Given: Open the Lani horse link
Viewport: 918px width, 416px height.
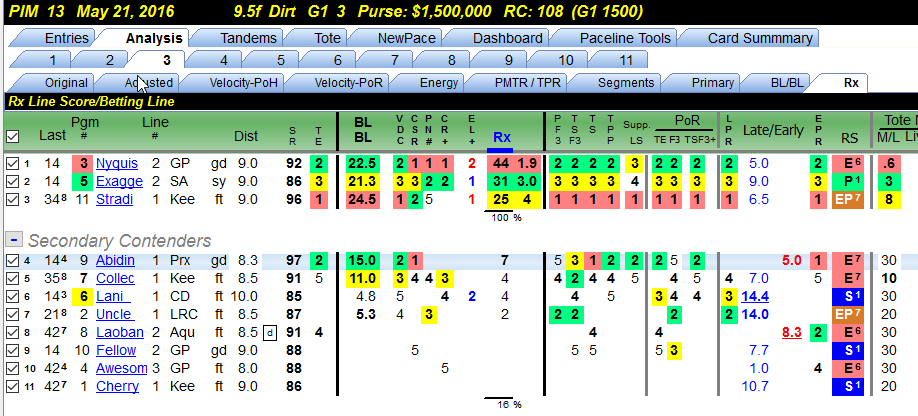Looking at the screenshot, I should click(112, 297).
